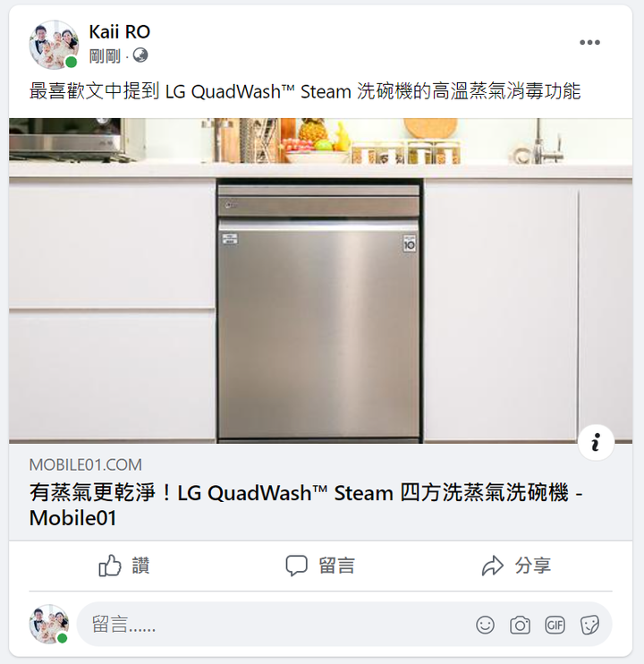Click the 讚 like label
The image size is (644, 664).
(141, 566)
